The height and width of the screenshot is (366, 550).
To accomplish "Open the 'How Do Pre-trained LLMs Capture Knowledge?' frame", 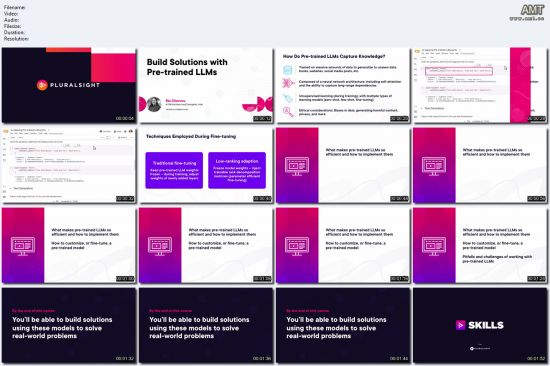I will click(x=343, y=85).
